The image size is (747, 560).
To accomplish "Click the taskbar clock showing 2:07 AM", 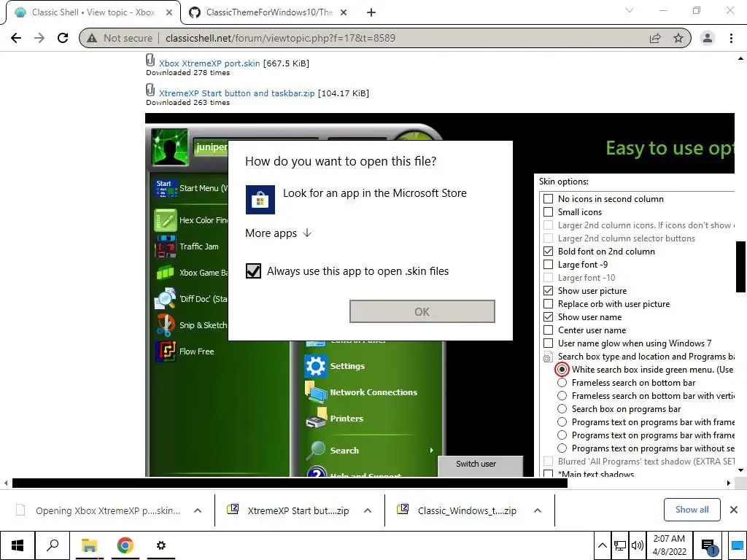I will coord(670,545).
